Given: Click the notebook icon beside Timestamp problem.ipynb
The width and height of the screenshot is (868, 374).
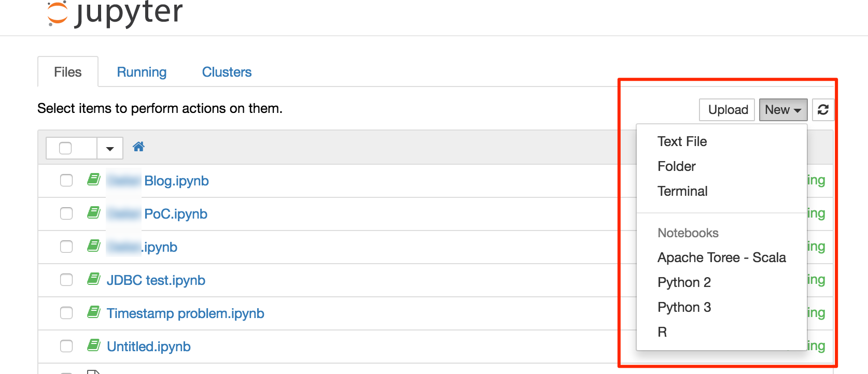Looking at the screenshot, I should (x=94, y=313).
